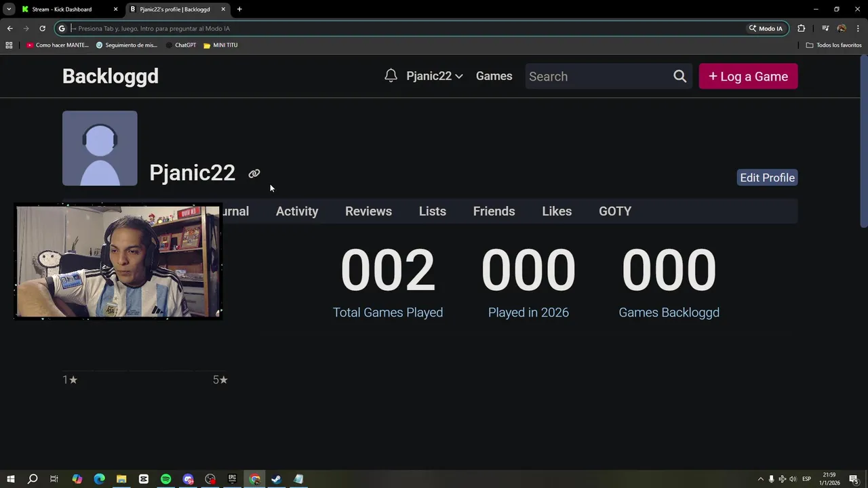Open Discord from the taskbar
This screenshot has width=868, height=488.
coord(188,479)
